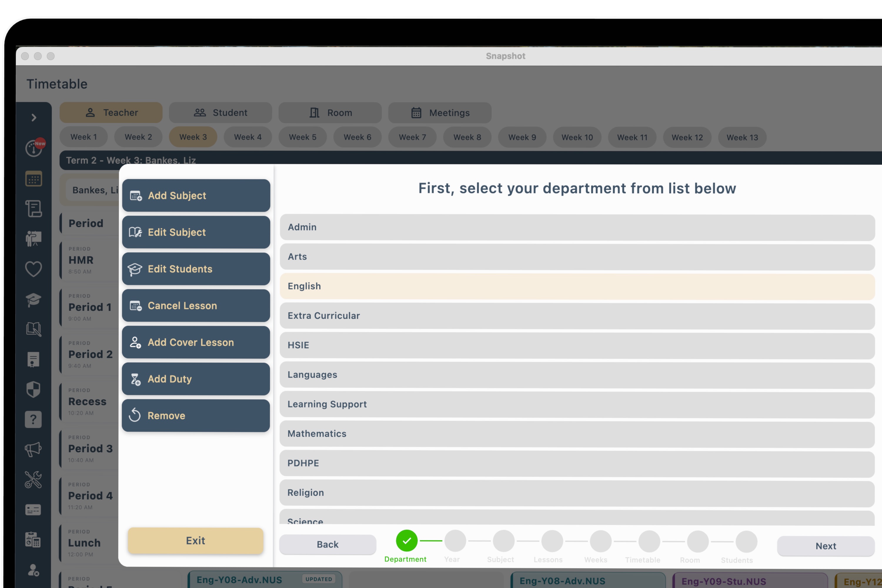Select Week 10
882x588 pixels.
pos(577,137)
